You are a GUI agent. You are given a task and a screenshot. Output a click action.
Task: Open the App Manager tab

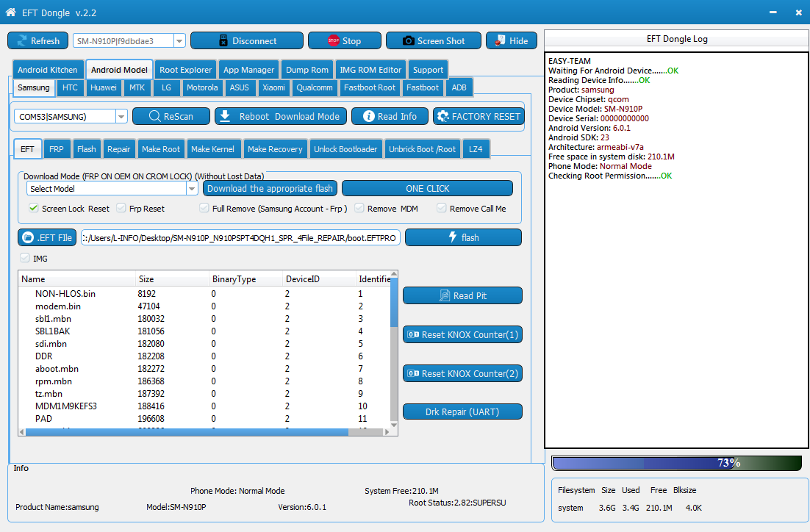(248, 70)
